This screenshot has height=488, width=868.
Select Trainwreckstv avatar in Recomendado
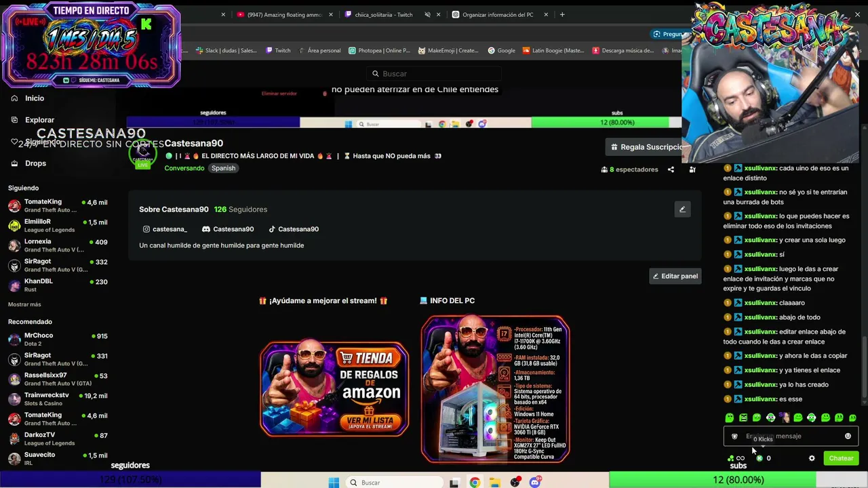(x=14, y=399)
